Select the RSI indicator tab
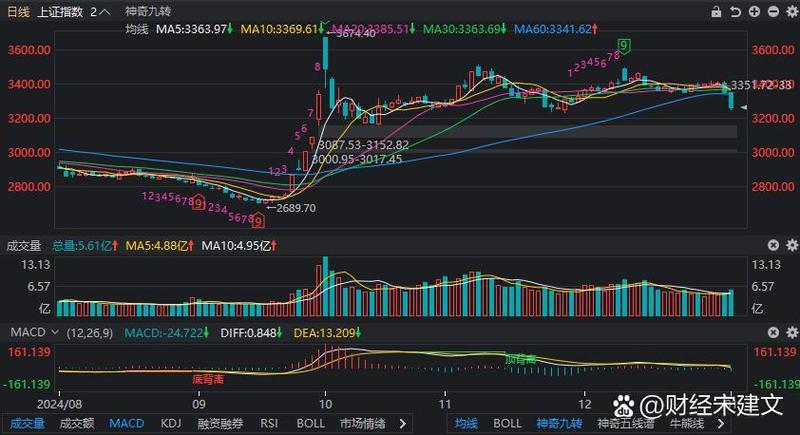 (267, 423)
